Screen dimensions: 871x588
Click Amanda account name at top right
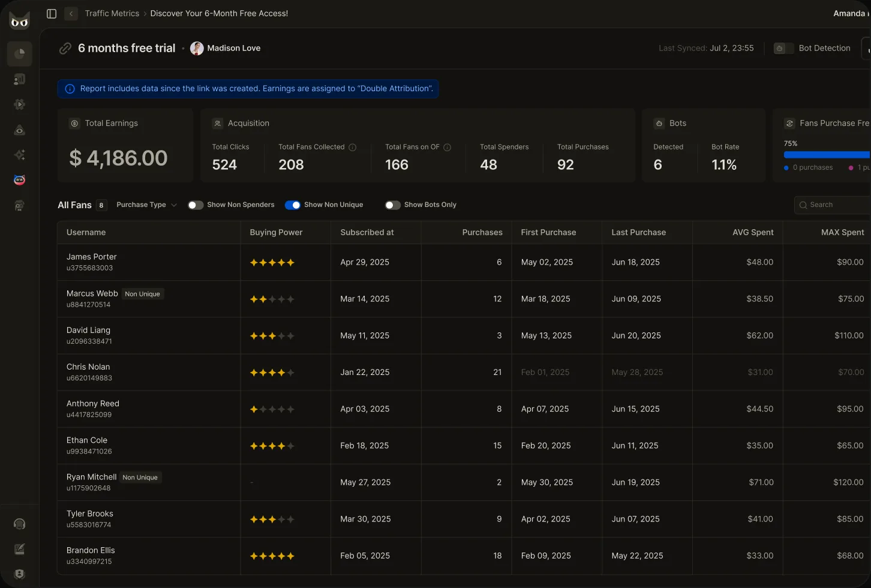pos(851,13)
